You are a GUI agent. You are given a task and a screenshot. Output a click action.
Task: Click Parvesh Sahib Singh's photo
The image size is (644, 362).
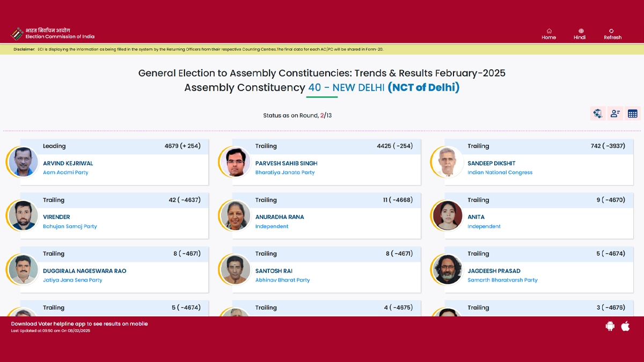pos(236,162)
